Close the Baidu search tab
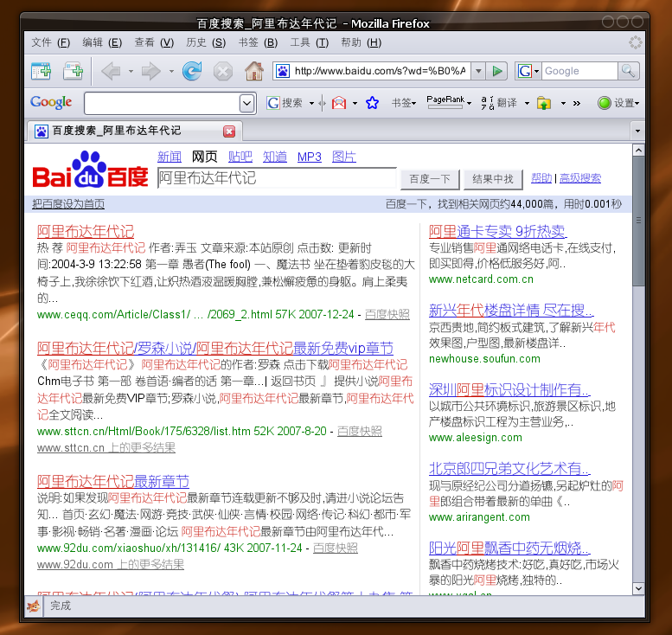 [229, 131]
